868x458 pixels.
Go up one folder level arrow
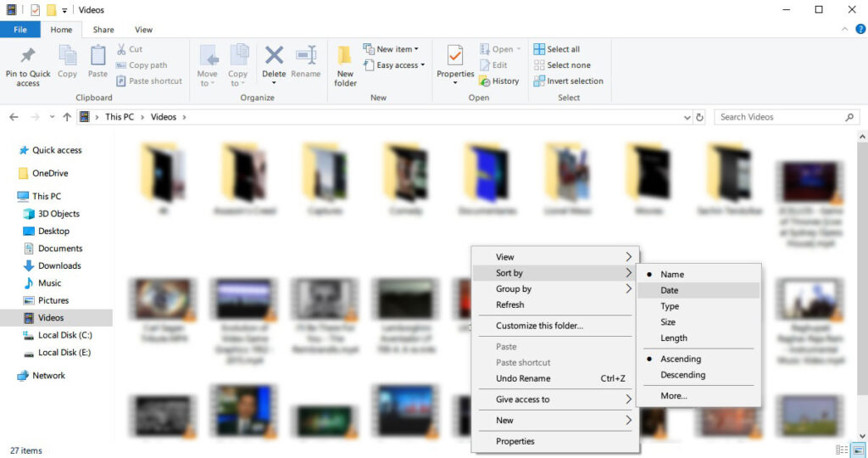[67, 117]
